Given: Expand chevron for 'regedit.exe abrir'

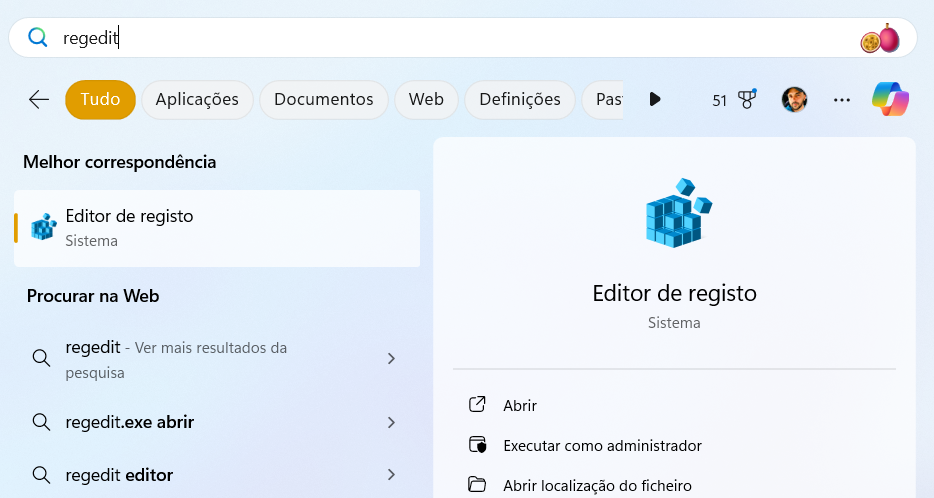Looking at the screenshot, I should [x=391, y=422].
